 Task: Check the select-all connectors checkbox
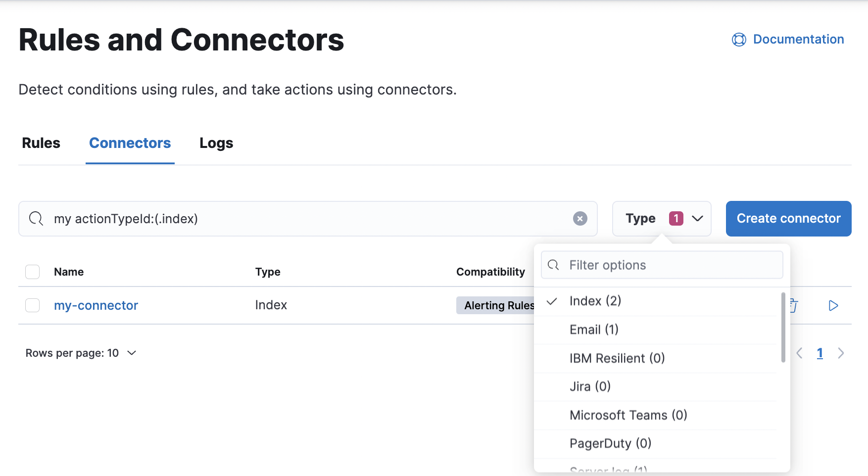point(32,272)
